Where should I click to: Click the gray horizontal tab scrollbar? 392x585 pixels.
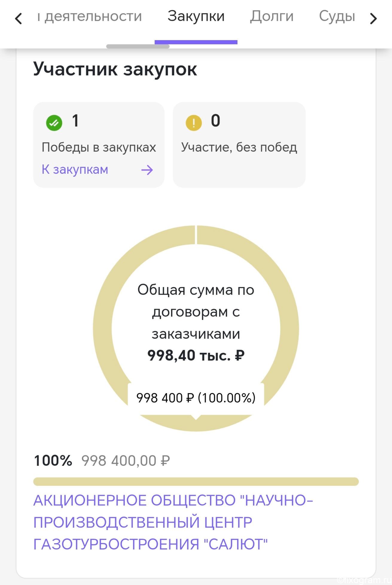click(x=138, y=46)
